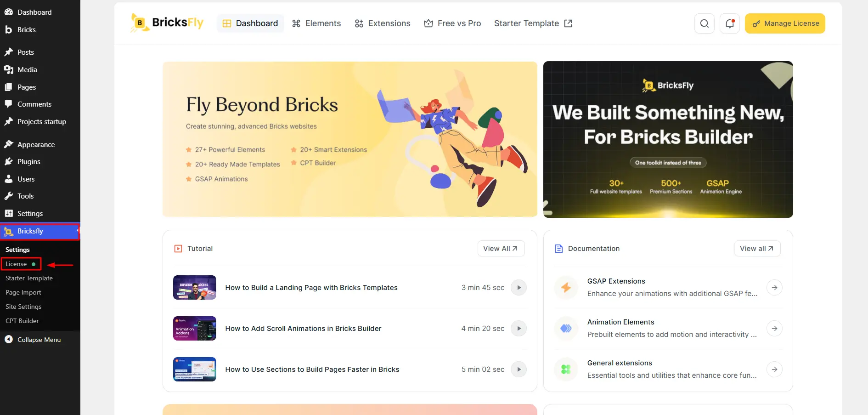Open Animation Elements documentation arrow

click(775, 329)
